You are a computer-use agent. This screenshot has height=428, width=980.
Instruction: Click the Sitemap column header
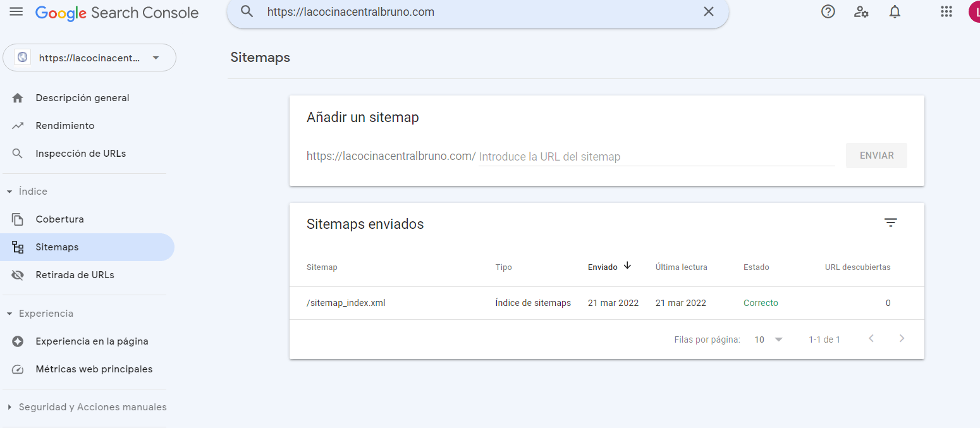[322, 267]
